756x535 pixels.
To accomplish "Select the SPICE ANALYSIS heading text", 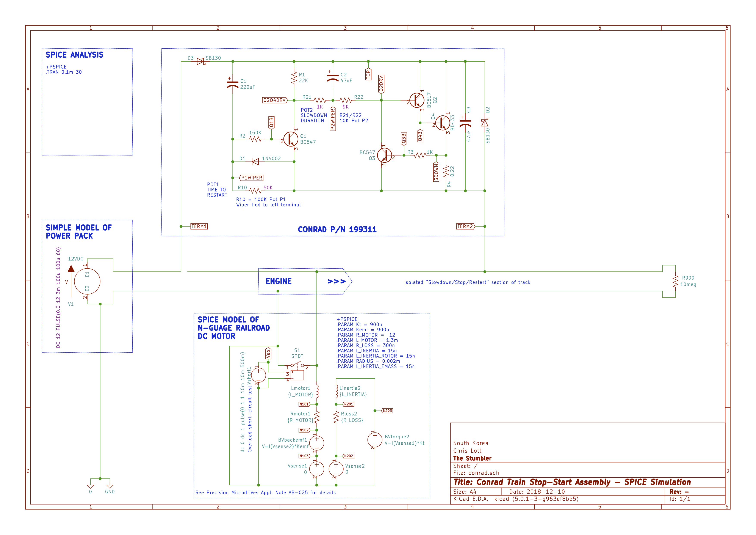I will (74, 55).
